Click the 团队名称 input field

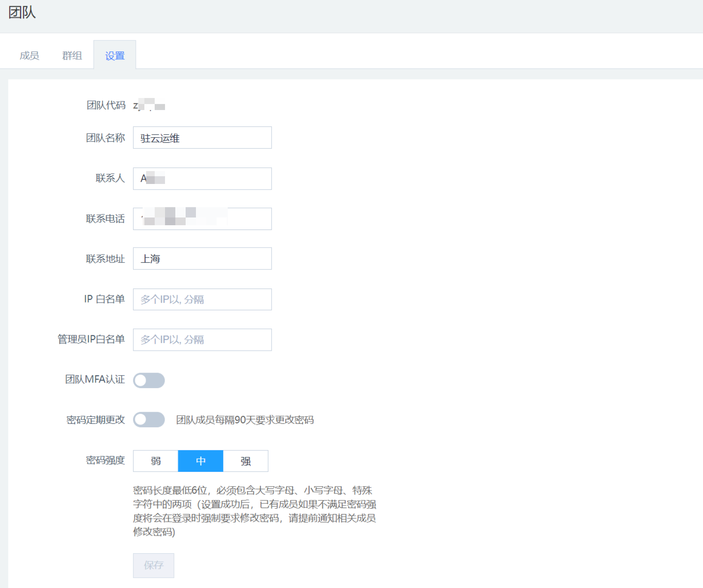pyautogui.click(x=202, y=138)
